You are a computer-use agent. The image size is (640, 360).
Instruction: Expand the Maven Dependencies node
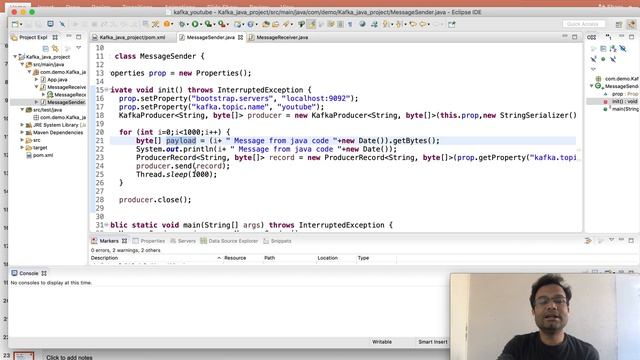(22, 133)
